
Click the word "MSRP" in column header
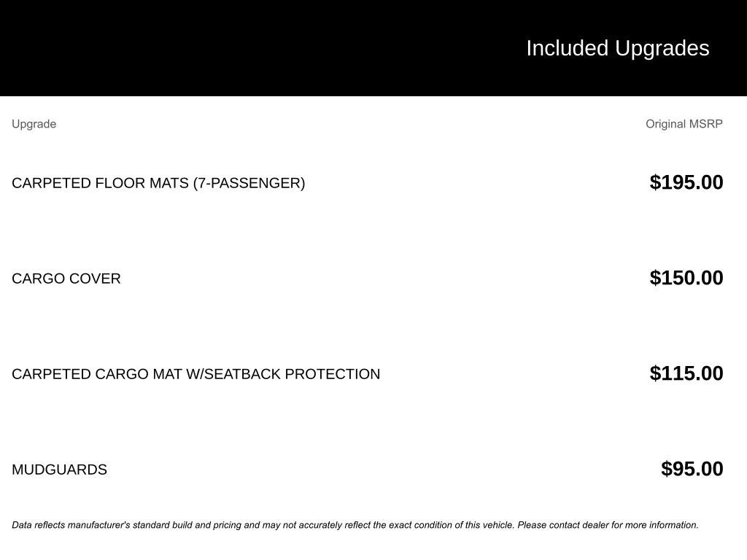click(x=705, y=124)
